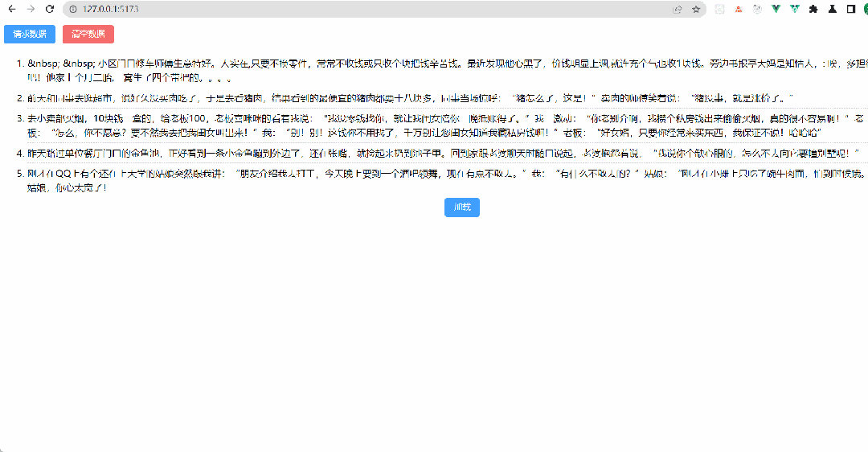
Task: Toggle the browser side panel icon
Action: pyautogui.click(x=851, y=9)
